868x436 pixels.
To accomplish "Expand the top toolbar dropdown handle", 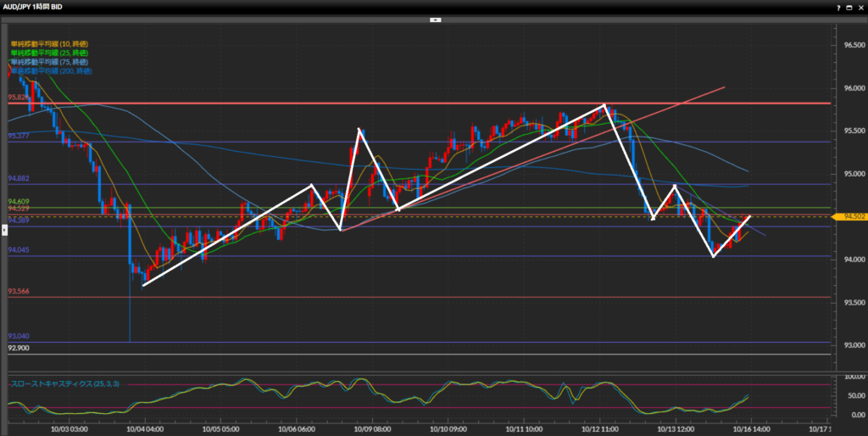I will [434, 19].
